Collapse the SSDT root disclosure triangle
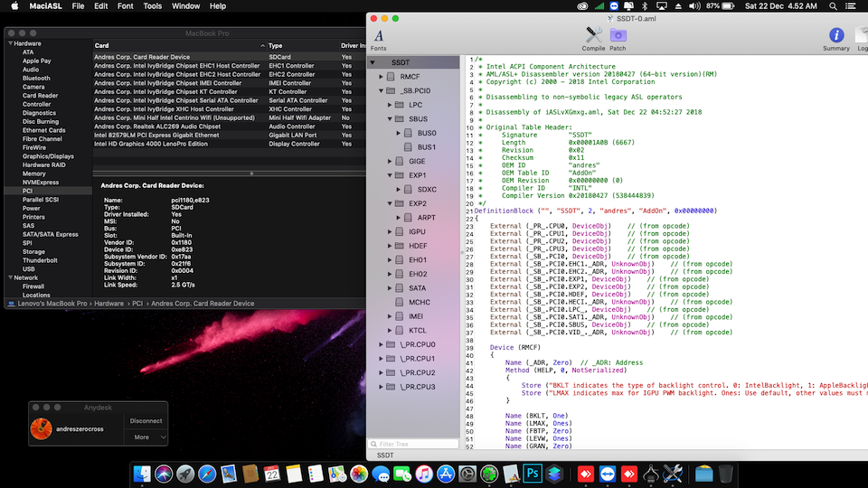The height and width of the screenshot is (488, 868). point(373,62)
